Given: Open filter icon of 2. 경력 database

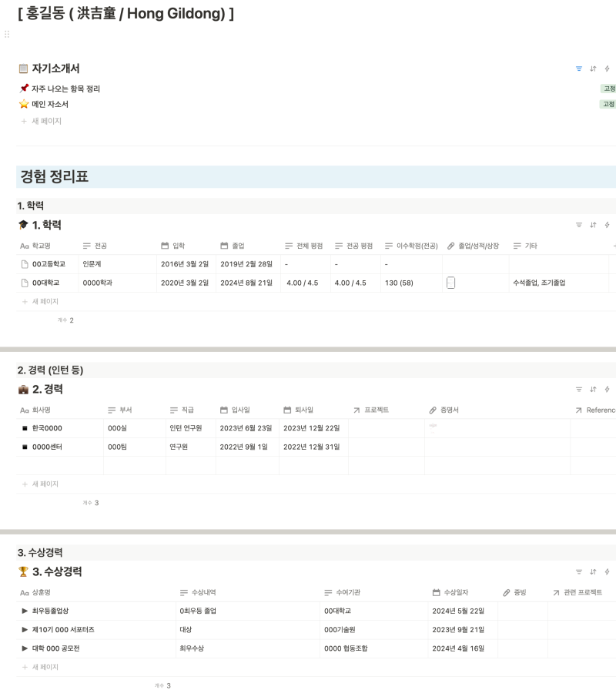Looking at the screenshot, I should pos(578,389).
